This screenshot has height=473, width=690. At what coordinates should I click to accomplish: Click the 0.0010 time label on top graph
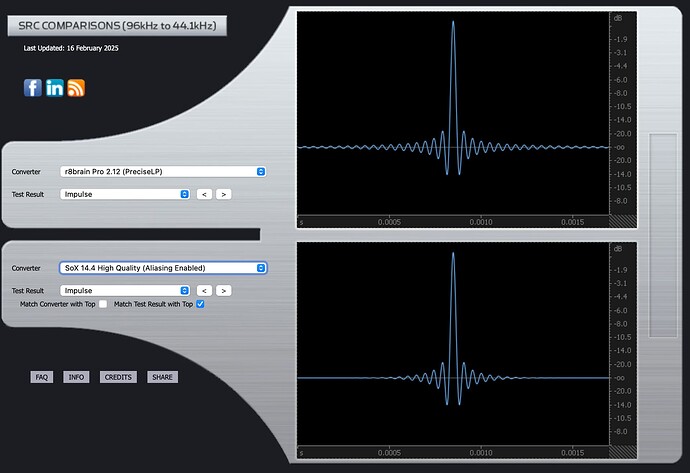coord(481,222)
